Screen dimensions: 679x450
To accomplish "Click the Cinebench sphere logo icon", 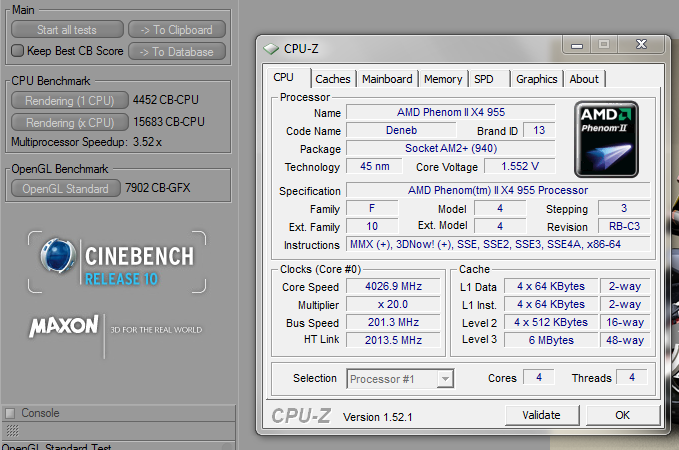I will pyautogui.click(x=58, y=256).
